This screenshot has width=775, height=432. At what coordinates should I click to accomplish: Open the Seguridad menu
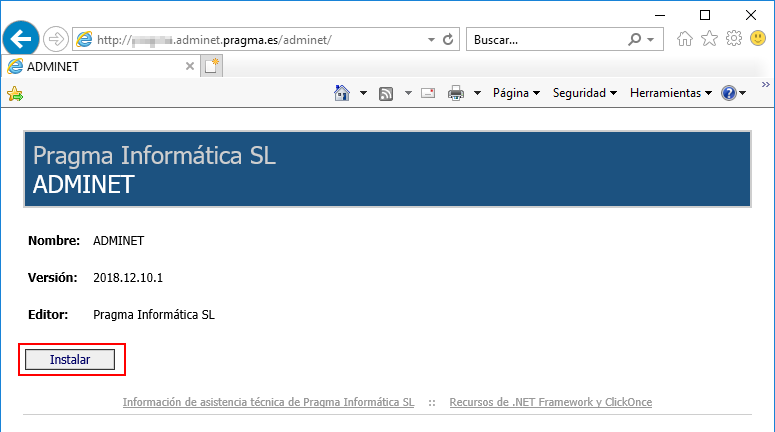click(x=584, y=93)
